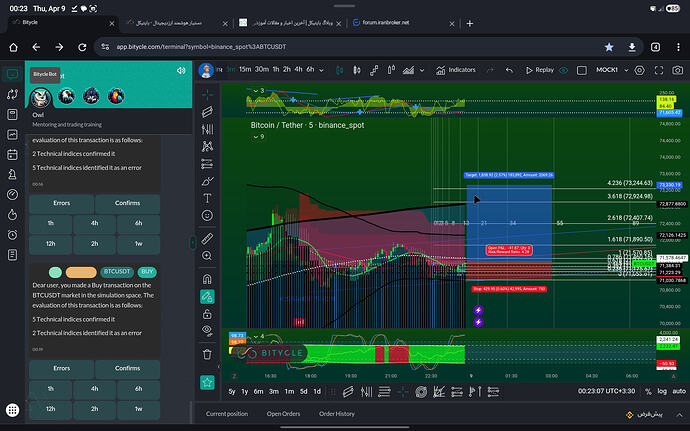Toggle the green eye visibility in top toolbar
Viewport: 690px width, 431px height.
tap(564, 70)
